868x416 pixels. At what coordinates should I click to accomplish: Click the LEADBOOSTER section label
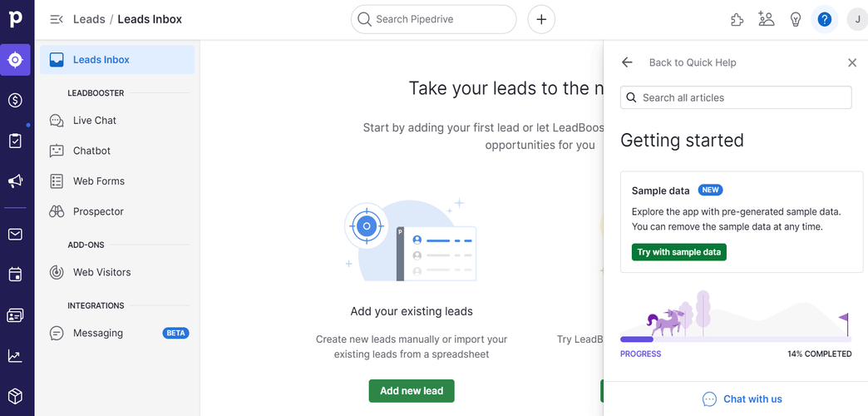[96, 93]
